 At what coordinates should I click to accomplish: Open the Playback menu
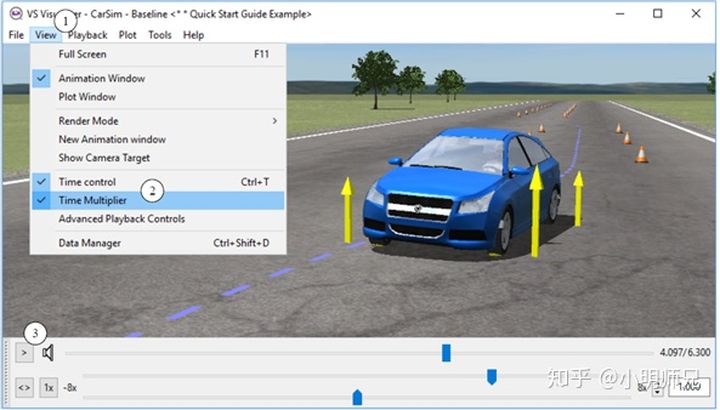(x=87, y=35)
